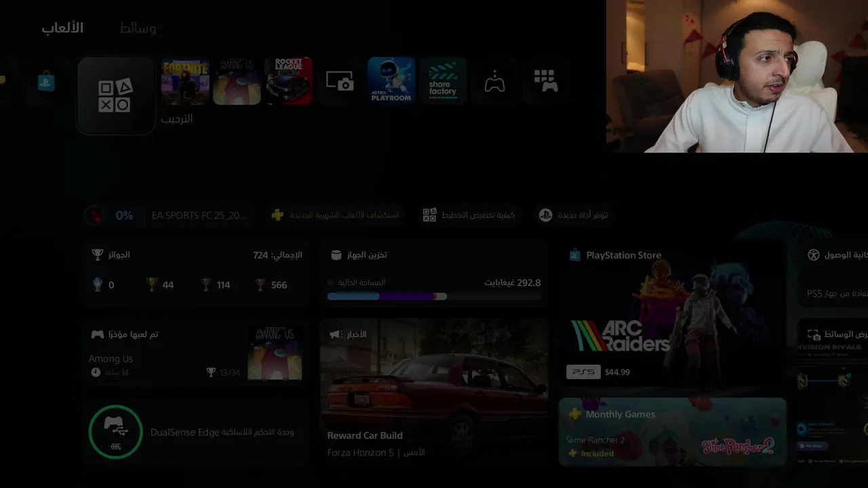Open the console storage widget icon
This screenshot has width=868, height=488.
[x=336, y=255]
